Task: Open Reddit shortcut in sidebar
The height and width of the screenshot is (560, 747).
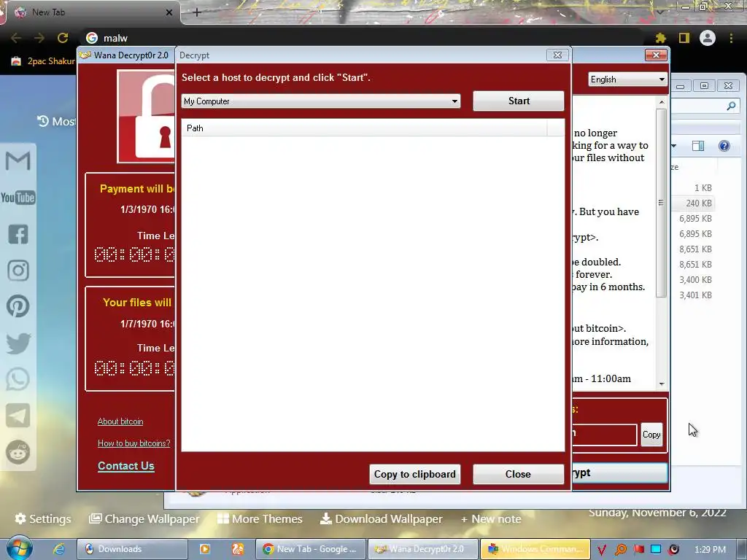Action: (x=18, y=452)
